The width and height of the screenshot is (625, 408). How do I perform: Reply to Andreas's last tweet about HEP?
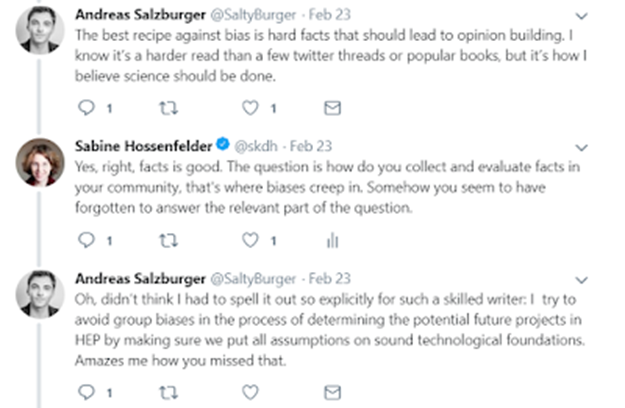[87, 391]
